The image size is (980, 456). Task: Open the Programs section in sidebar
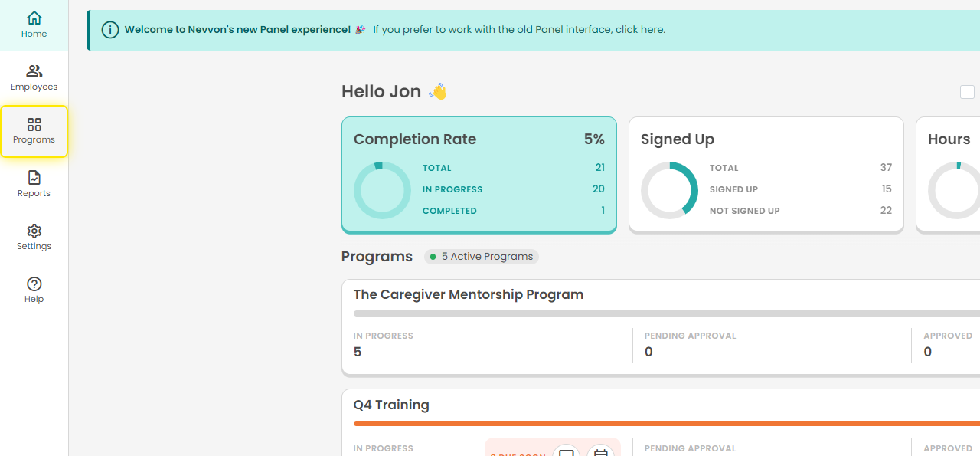34,131
